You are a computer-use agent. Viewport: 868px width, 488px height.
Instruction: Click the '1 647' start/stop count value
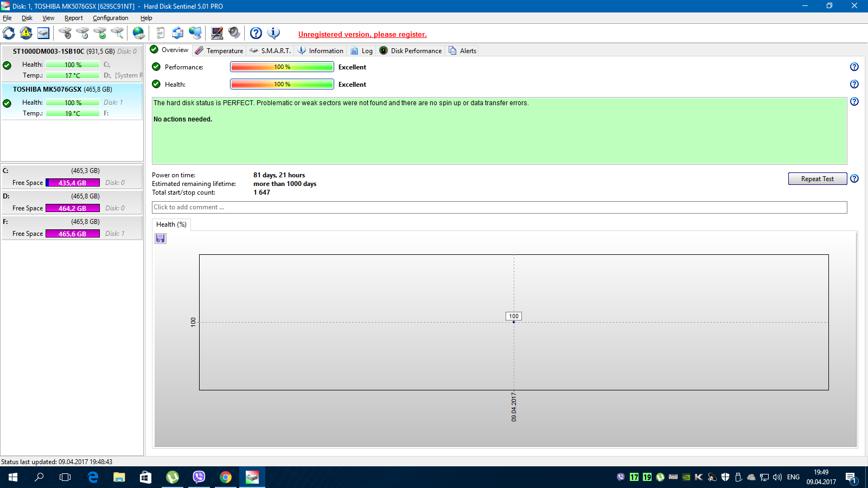point(261,192)
